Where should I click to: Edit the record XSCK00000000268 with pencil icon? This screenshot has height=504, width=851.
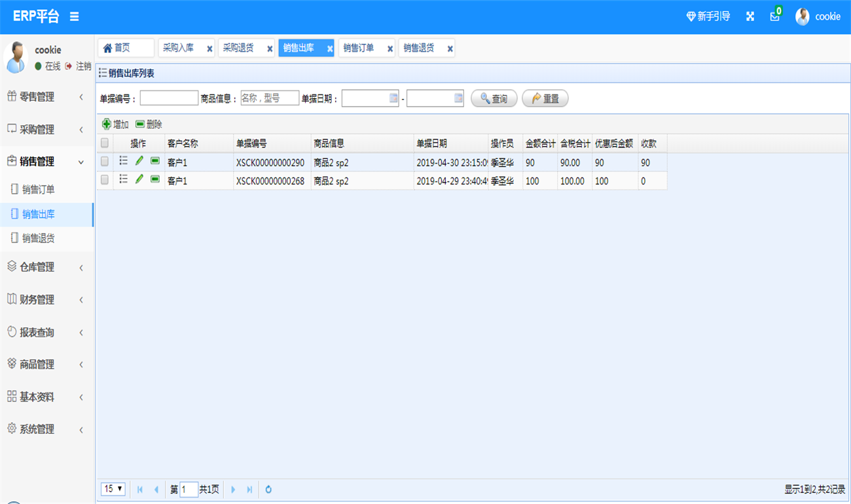tap(139, 179)
